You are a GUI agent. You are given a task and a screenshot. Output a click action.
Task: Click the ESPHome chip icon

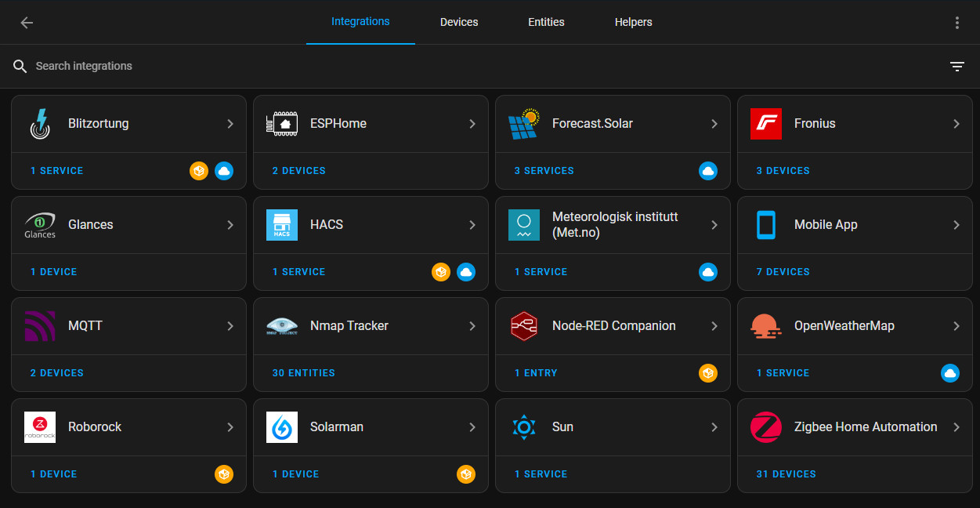(x=281, y=124)
